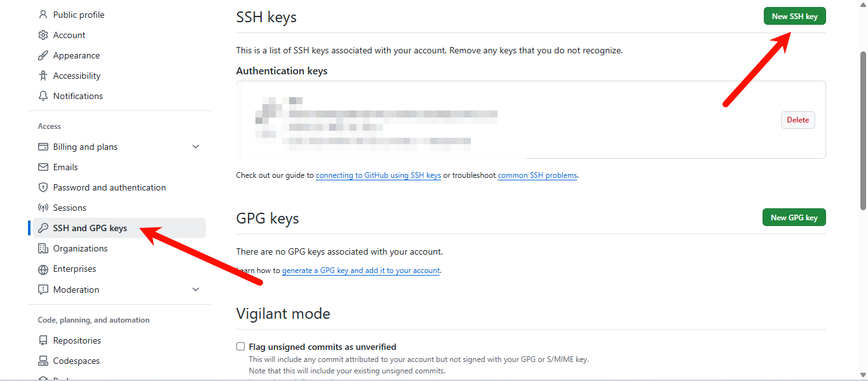Image resolution: width=868 pixels, height=381 pixels.
Task: Go to Repositories settings in sidebar
Action: [77, 340]
